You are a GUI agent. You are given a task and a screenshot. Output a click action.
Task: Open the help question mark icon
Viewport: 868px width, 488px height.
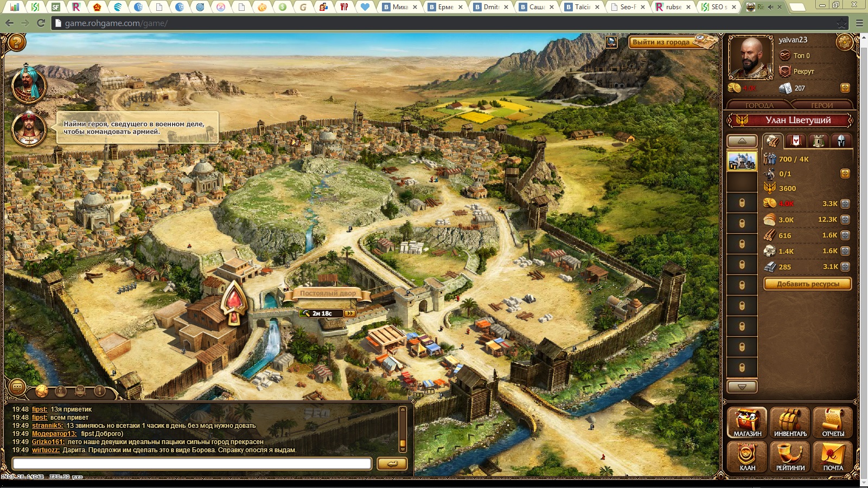coord(17,42)
